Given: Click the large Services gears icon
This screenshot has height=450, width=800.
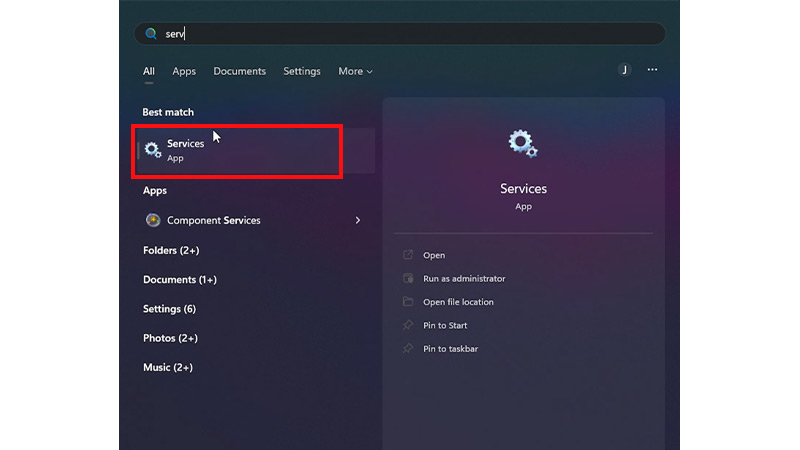Looking at the screenshot, I should coord(523,143).
